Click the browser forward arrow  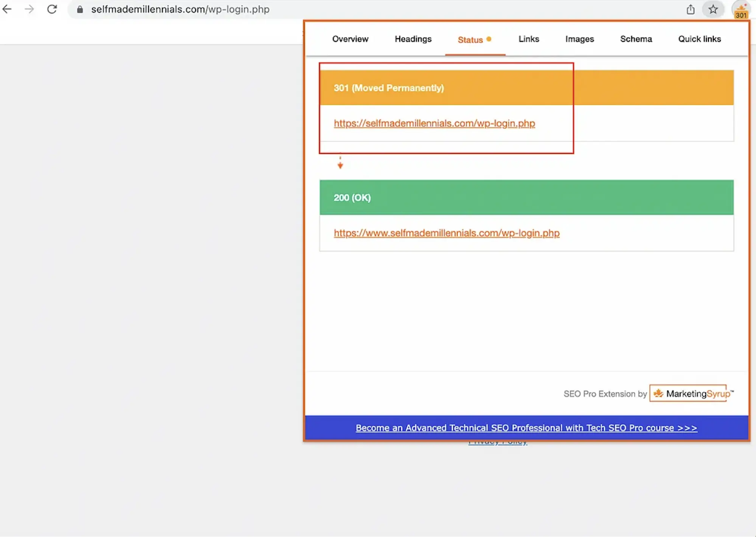(x=29, y=9)
